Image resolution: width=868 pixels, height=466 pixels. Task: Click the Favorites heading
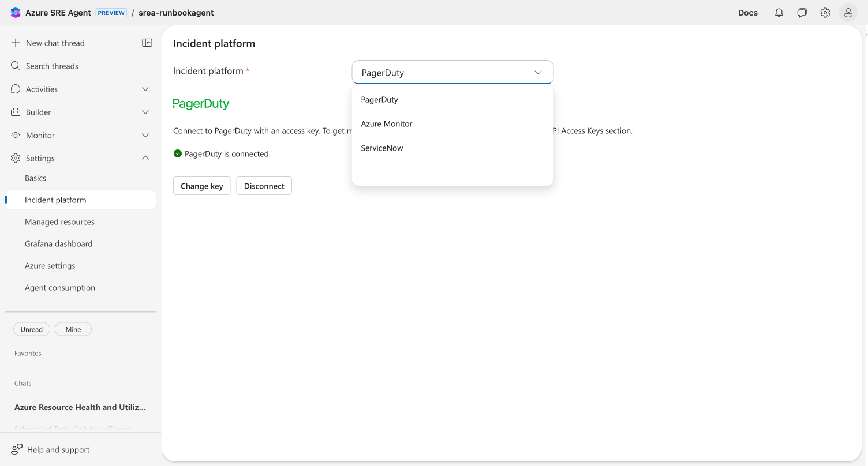click(x=28, y=353)
